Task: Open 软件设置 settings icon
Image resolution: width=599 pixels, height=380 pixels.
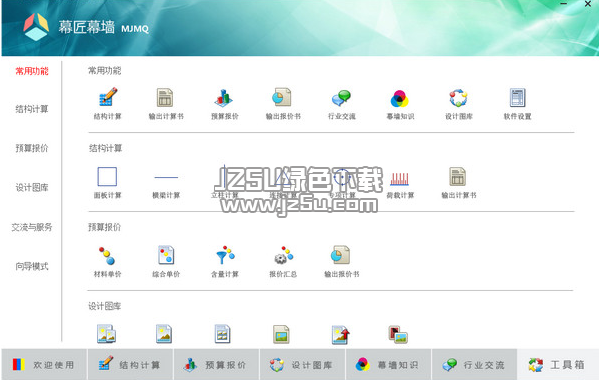Action: [x=518, y=97]
